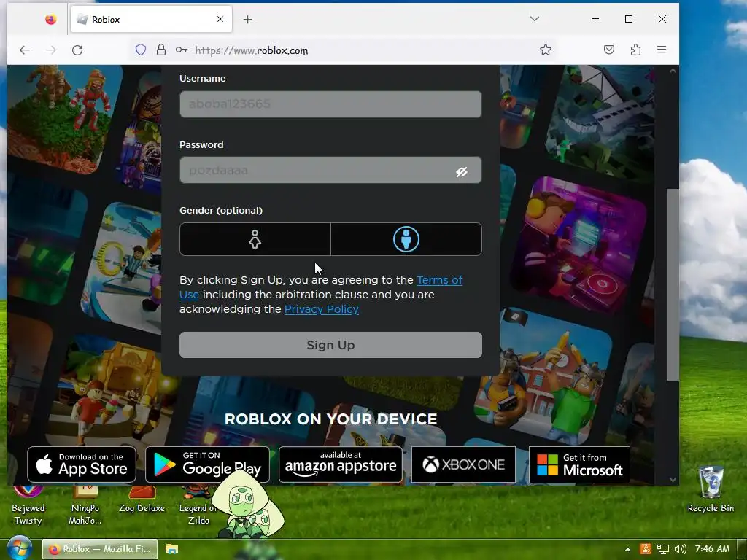The width and height of the screenshot is (747, 560).
Task: Expand the list all tabs chevron
Action: pyautogui.click(x=535, y=19)
